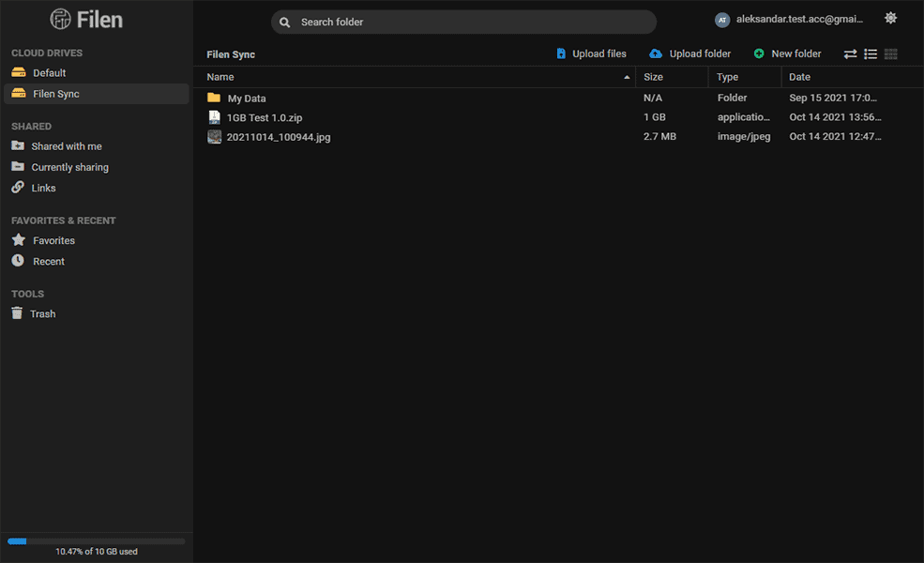This screenshot has width=924, height=563.
Task: Open the transfers arrows icon
Action: point(850,54)
